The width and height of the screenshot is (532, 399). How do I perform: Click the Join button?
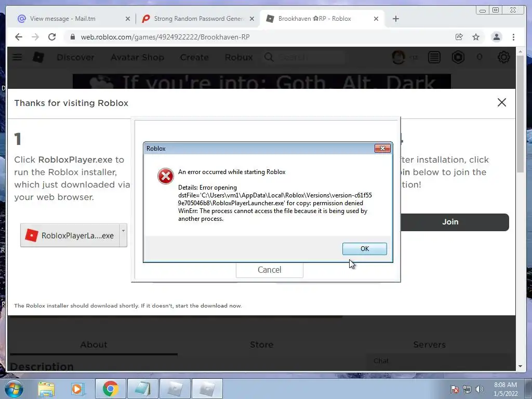[x=454, y=222]
